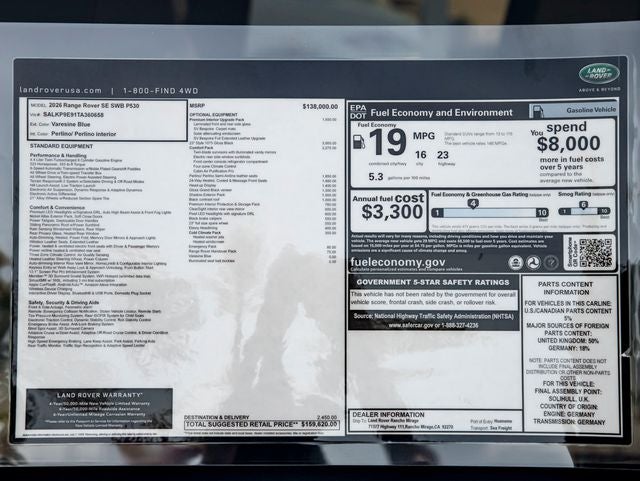The height and width of the screenshot is (481, 640).
Task: Click the Gasoline Vehicle label
Action: coord(591,110)
